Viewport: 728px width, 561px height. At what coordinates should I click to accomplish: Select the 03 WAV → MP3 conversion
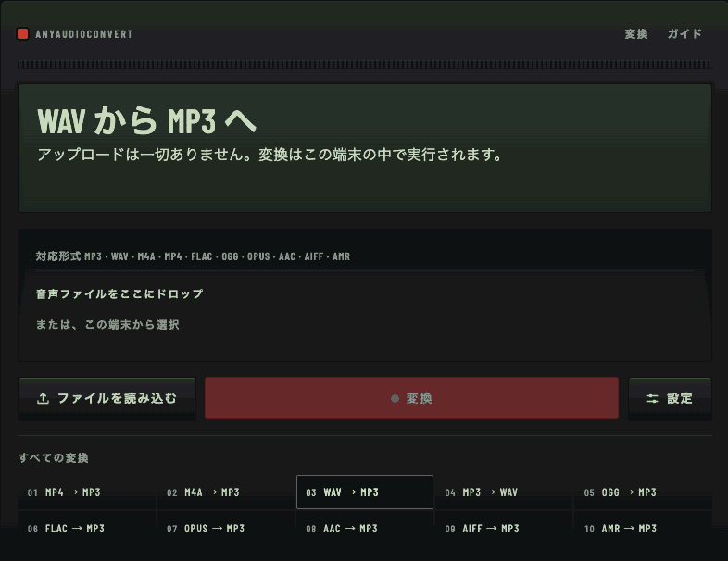tap(365, 492)
